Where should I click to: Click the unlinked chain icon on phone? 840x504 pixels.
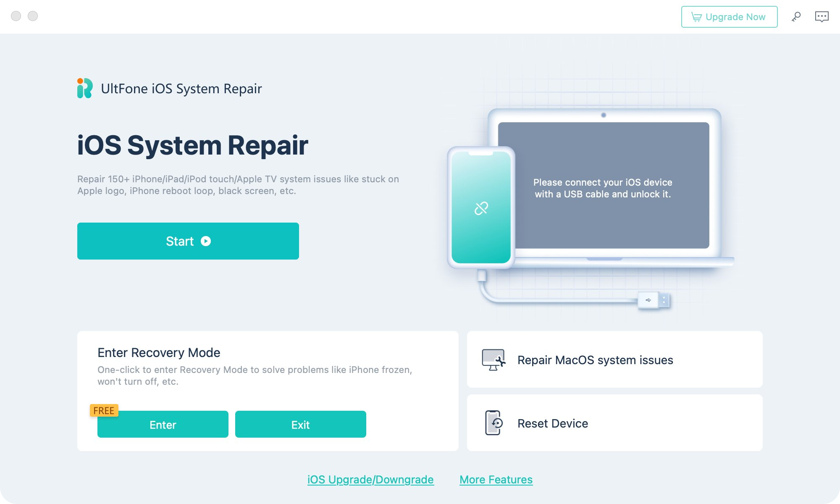(481, 208)
